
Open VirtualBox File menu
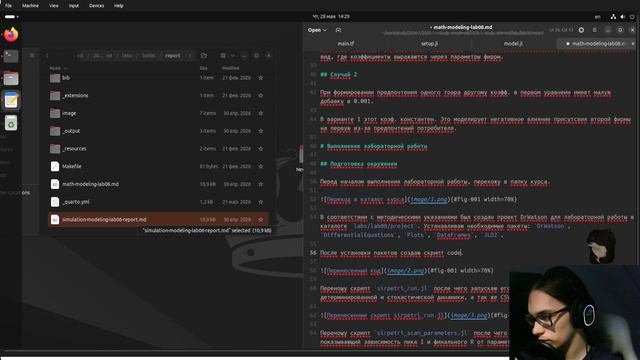[8, 6]
